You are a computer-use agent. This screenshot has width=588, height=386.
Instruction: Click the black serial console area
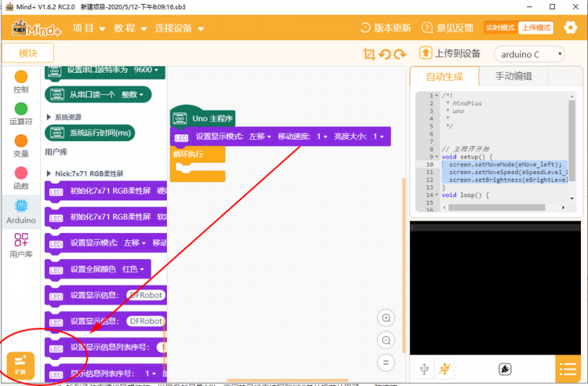coord(495,288)
